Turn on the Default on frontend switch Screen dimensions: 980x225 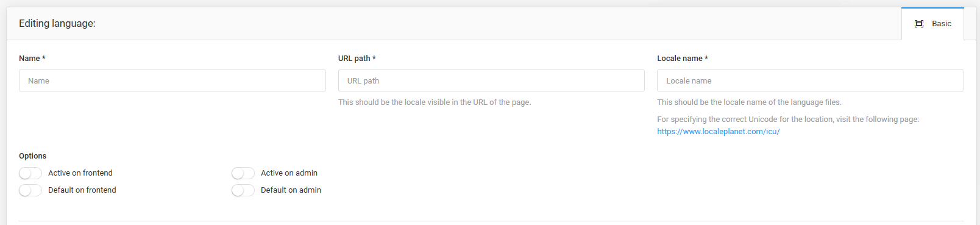coord(30,190)
